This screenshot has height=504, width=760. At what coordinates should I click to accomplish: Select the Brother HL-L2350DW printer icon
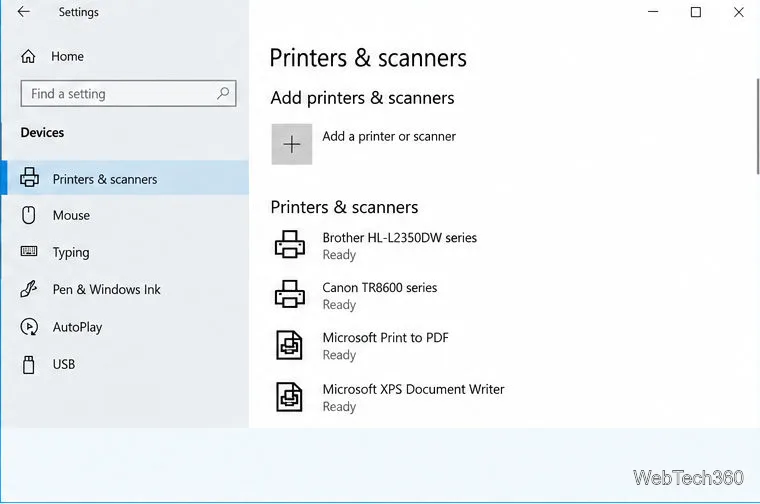(x=290, y=244)
